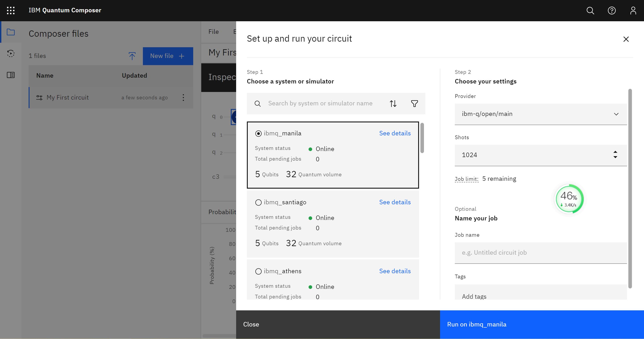Select the ibmq_athens radio button

[x=258, y=271]
